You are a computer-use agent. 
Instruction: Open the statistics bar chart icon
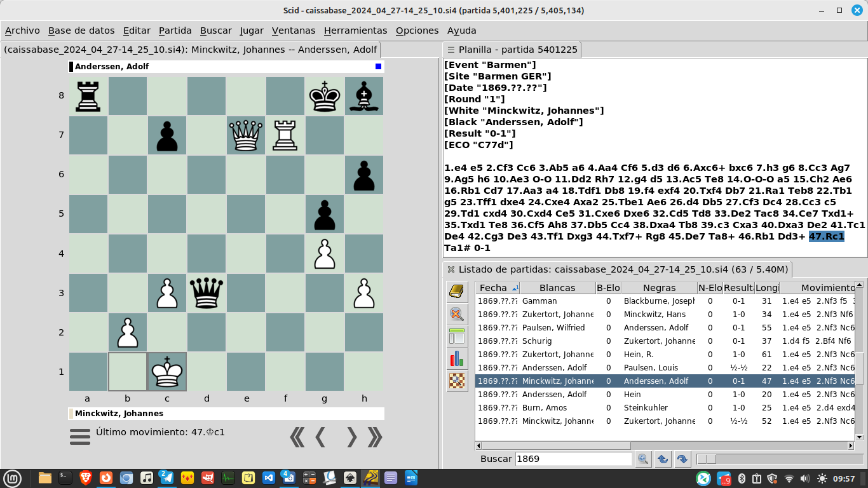click(457, 358)
